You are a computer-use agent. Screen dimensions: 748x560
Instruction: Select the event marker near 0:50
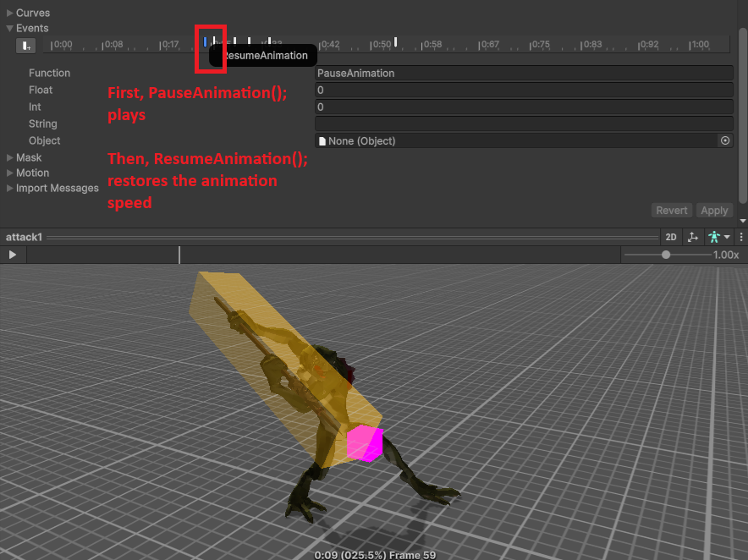tap(395, 41)
